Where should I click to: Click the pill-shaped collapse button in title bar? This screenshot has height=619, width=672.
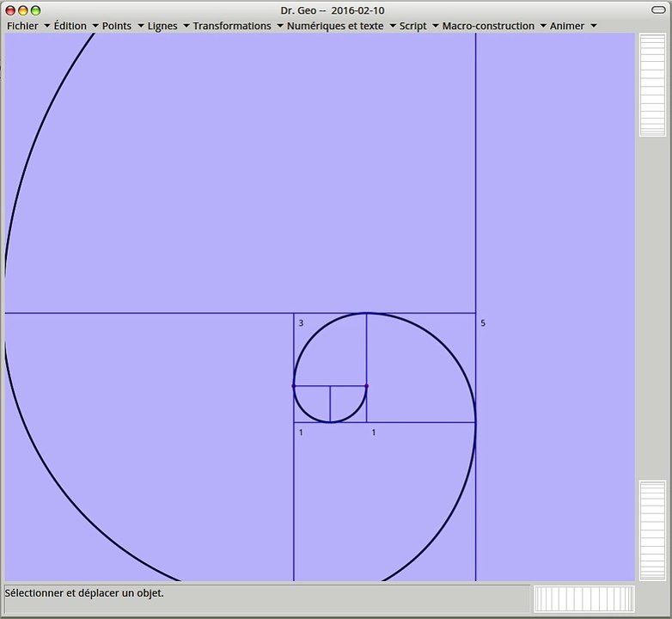click(x=658, y=9)
